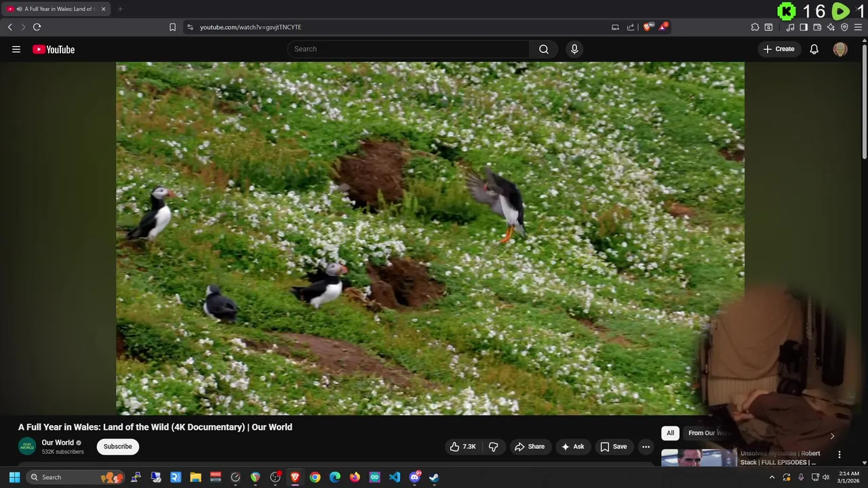Open YouTube notifications bell
This screenshot has width=868, height=488.
(814, 49)
